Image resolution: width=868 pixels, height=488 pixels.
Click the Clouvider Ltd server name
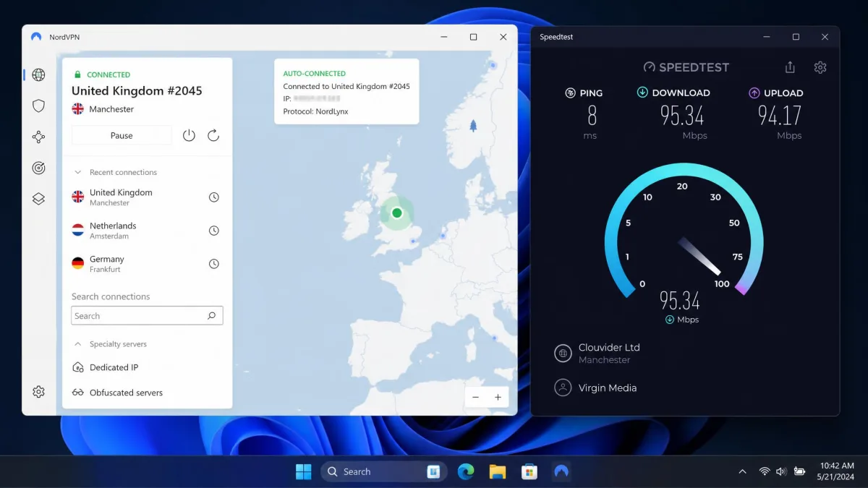pos(609,347)
